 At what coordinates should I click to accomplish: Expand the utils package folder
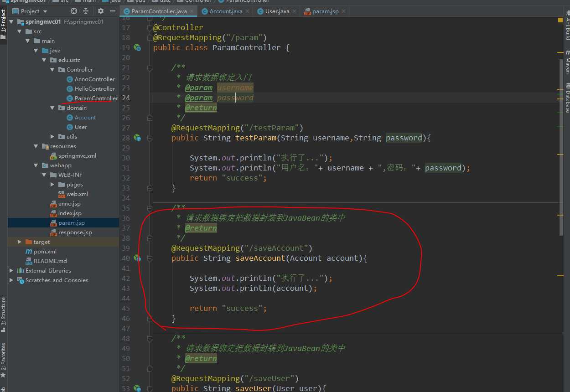tap(52, 137)
